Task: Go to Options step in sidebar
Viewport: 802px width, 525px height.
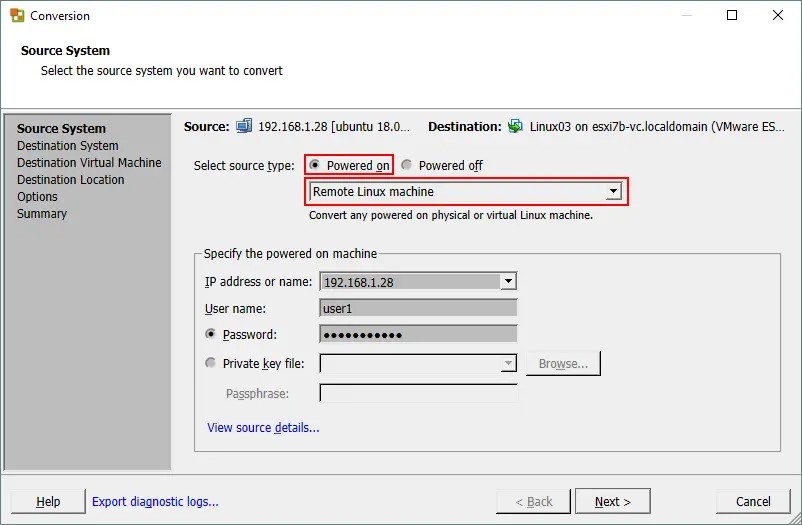Action: 37,196
